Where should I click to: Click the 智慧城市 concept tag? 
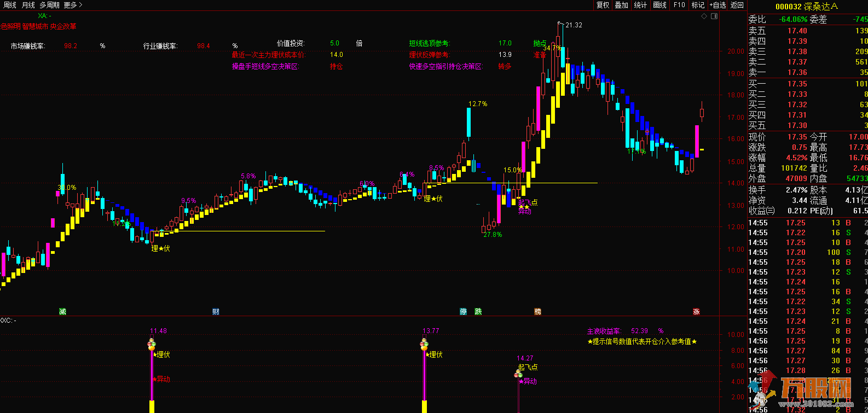click(35, 26)
